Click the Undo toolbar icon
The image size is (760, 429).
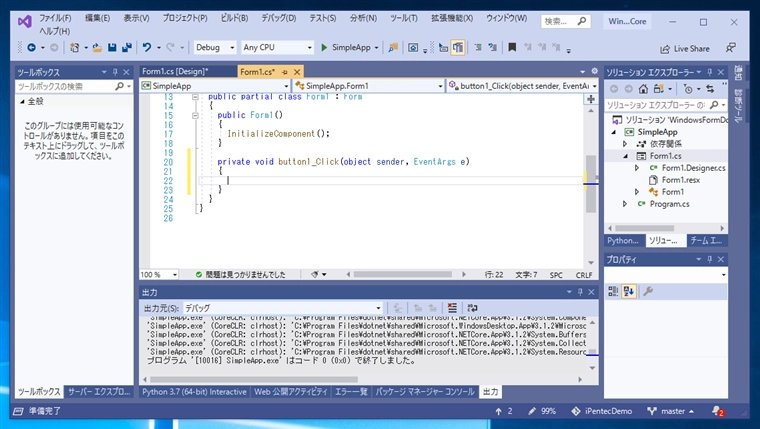pos(147,47)
